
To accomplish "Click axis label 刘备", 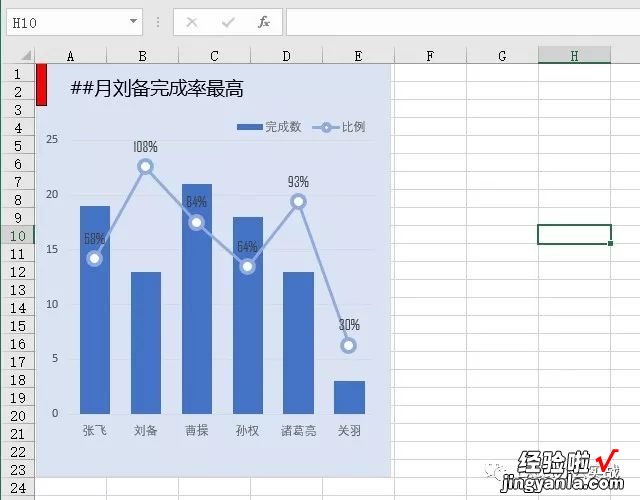I will pyautogui.click(x=146, y=430).
